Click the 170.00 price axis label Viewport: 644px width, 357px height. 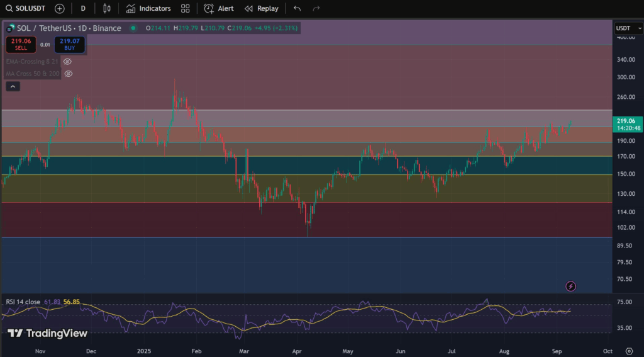point(626,156)
